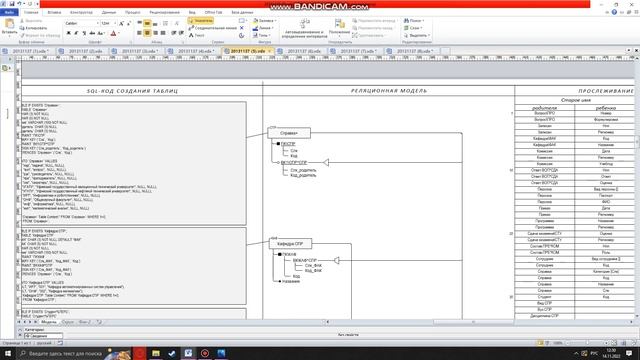Toggle middle vertical text alignment
Viewport: 640px width, 360px height.
pos(147,24)
